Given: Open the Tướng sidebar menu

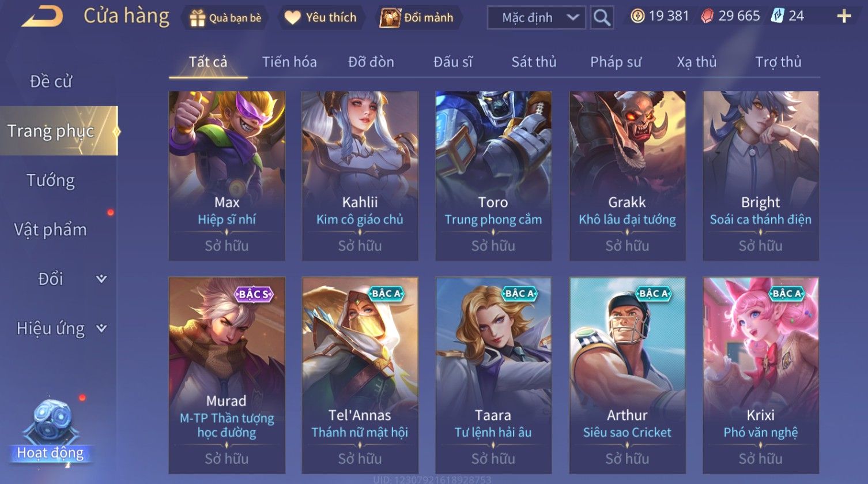Looking at the screenshot, I should click(51, 181).
